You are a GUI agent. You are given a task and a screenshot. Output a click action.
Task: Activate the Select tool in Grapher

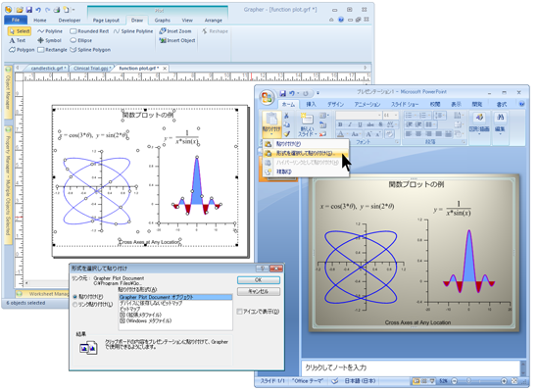click(20, 31)
